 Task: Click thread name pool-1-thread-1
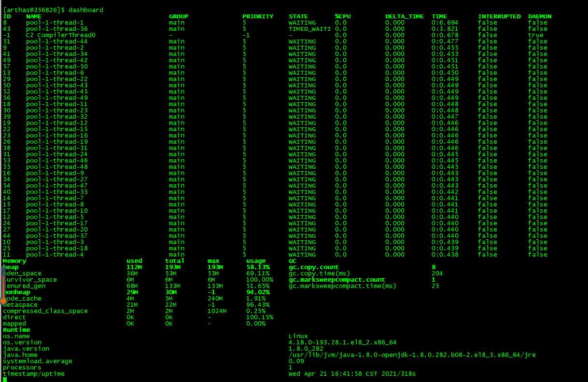55,23
